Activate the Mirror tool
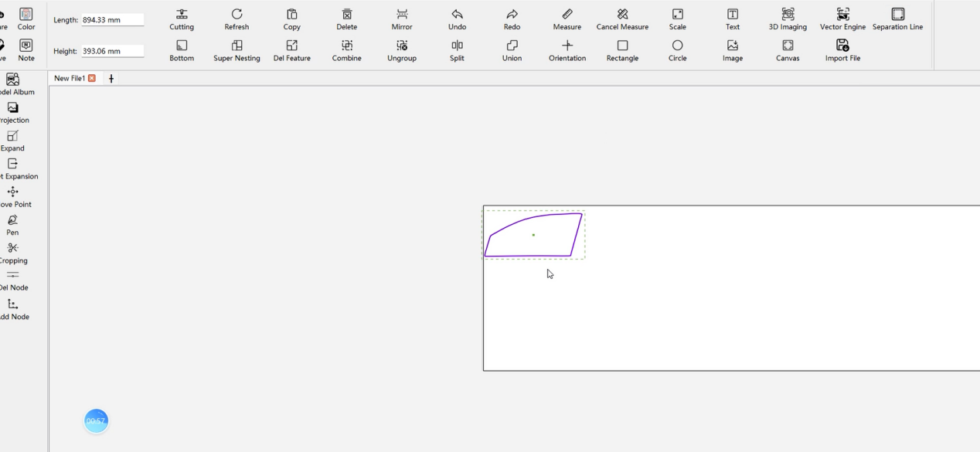The image size is (980, 452). tap(401, 19)
